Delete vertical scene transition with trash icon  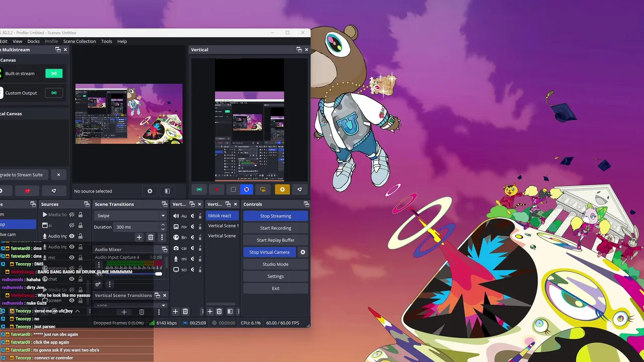pyautogui.click(x=141, y=312)
